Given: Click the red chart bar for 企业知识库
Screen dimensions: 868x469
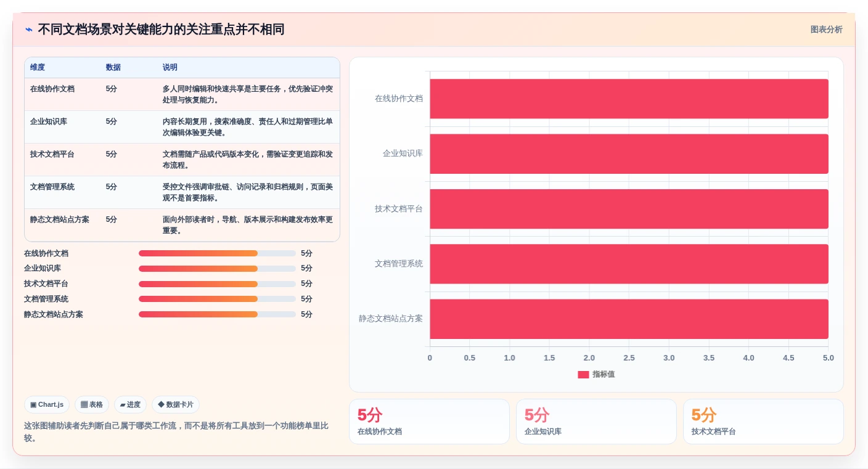Looking at the screenshot, I should (629, 153).
